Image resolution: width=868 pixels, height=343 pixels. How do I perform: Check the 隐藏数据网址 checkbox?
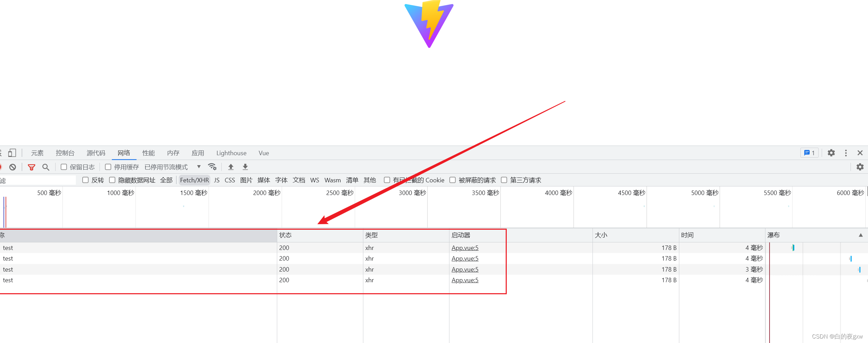click(112, 180)
